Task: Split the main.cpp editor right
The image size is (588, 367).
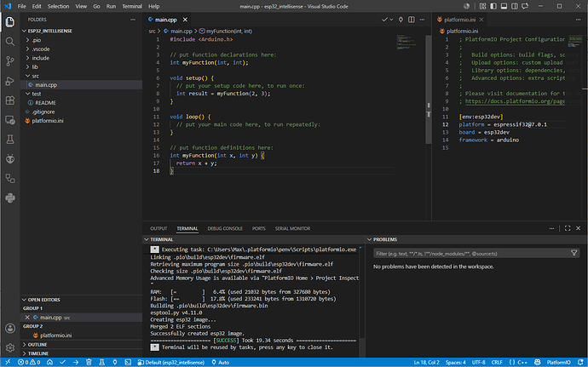Action: click(x=412, y=20)
